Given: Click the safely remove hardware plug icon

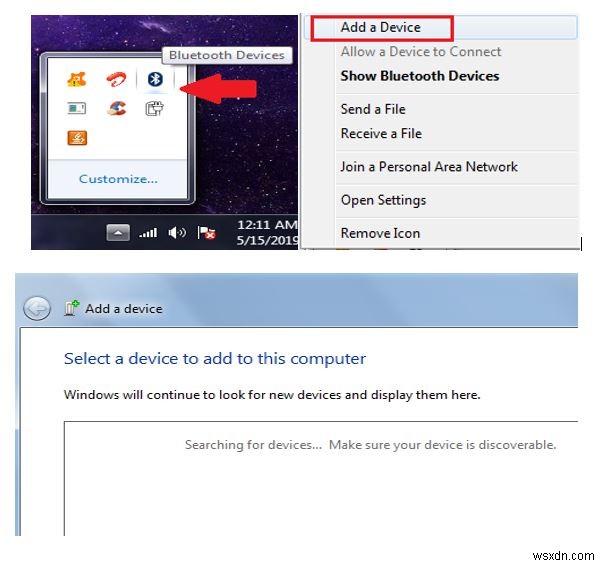Looking at the screenshot, I should (155, 109).
